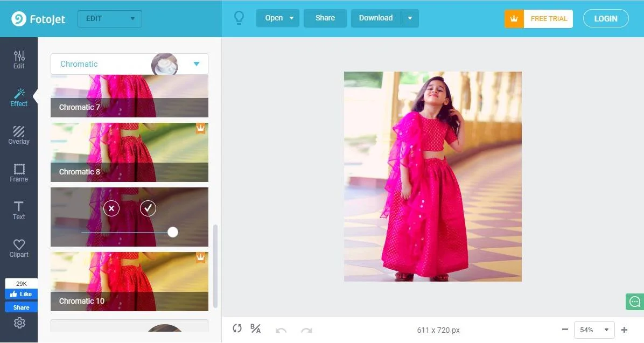Viewport: 644px width, 343px height.
Task: Click the FREE TRIAL button
Action: pos(548,18)
